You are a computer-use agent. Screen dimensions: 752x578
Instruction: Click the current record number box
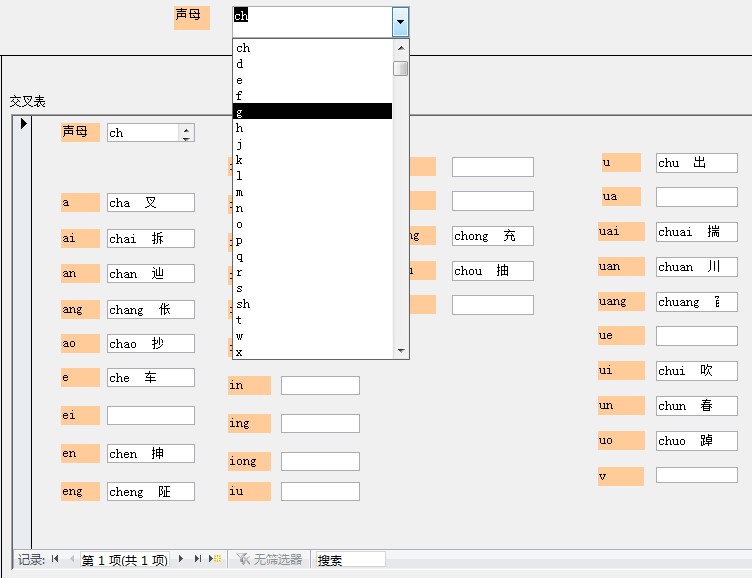(124, 560)
